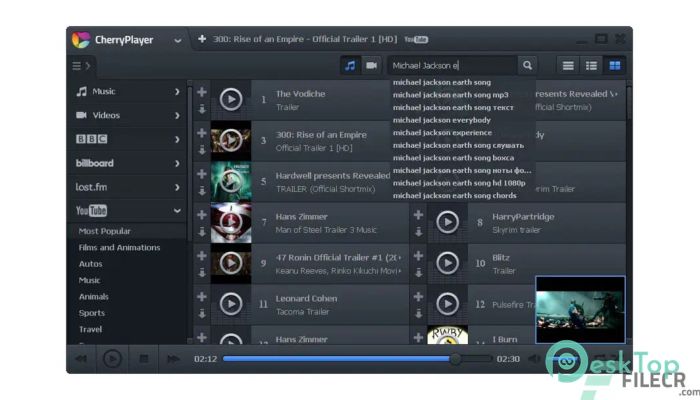This screenshot has height=400, width=700.
Task: Download 300: Rise of an Empire trailer
Action: coord(202,150)
